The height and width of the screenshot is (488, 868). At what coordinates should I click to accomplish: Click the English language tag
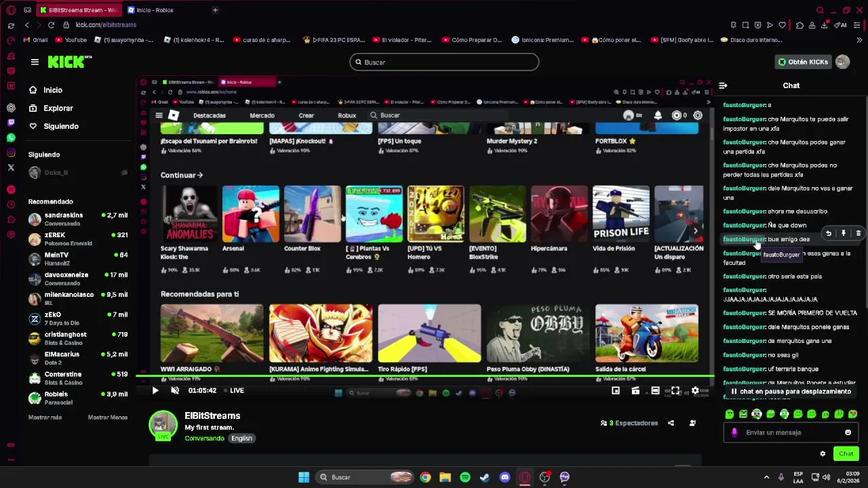click(241, 439)
